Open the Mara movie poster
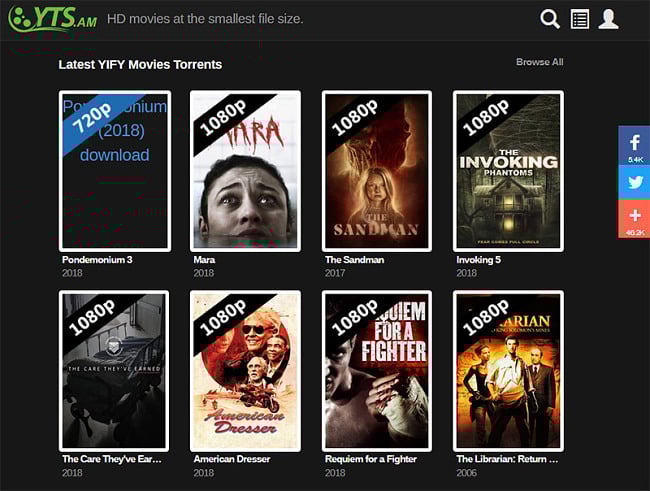The width and height of the screenshot is (650, 491). [x=245, y=171]
